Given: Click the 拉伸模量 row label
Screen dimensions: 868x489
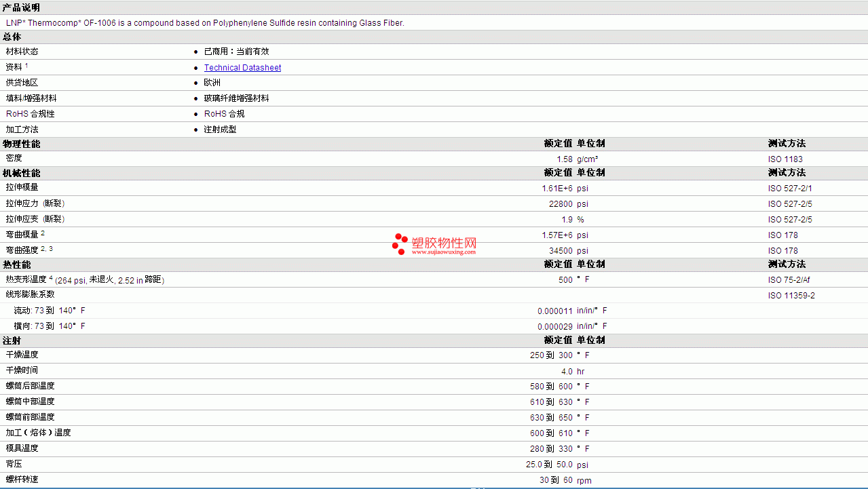Looking at the screenshot, I should (22, 187).
